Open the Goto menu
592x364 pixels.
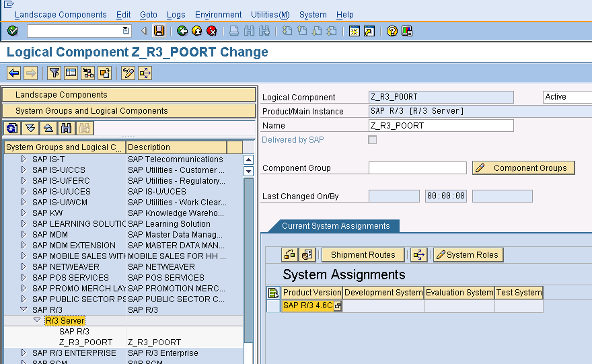click(149, 15)
